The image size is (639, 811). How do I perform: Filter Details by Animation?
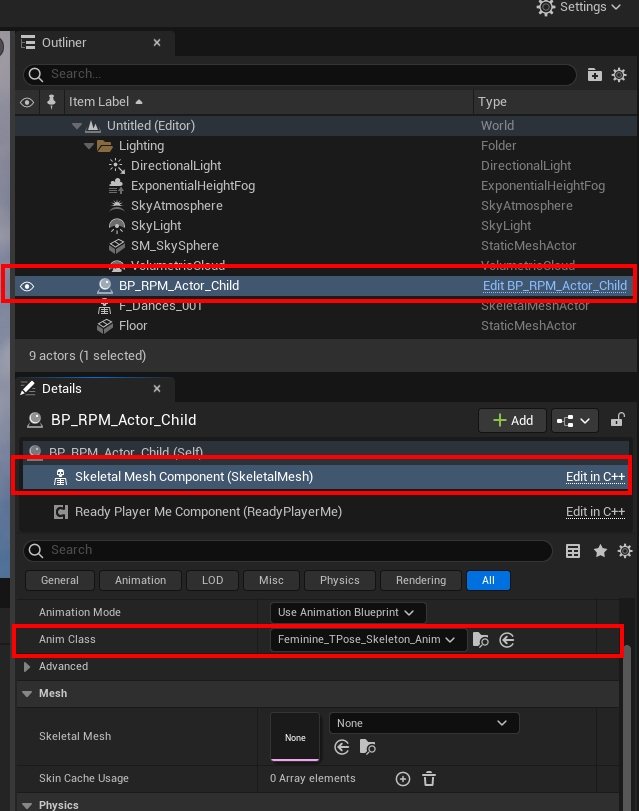140,580
